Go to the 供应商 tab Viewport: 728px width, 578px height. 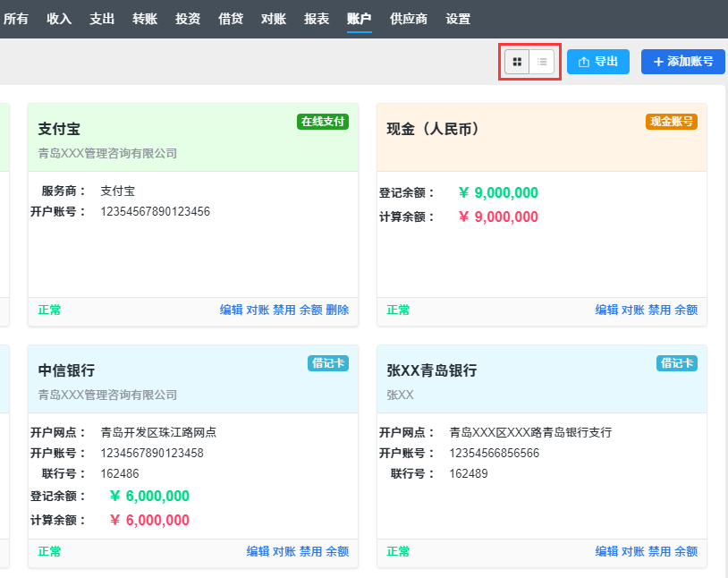point(409,19)
